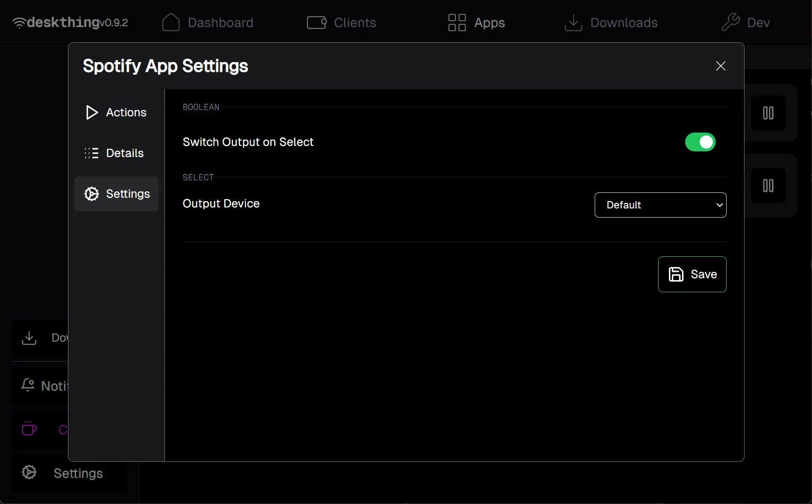Click the Dashboard house icon

coord(171,23)
